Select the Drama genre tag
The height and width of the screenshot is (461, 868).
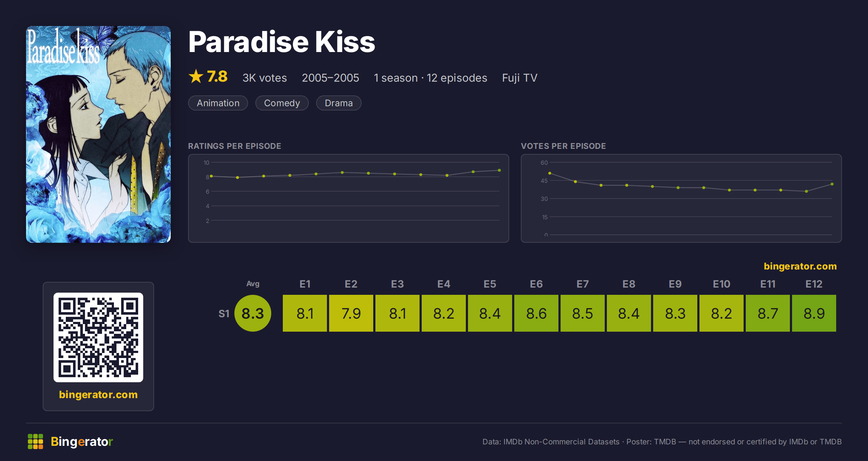[x=339, y=103]
